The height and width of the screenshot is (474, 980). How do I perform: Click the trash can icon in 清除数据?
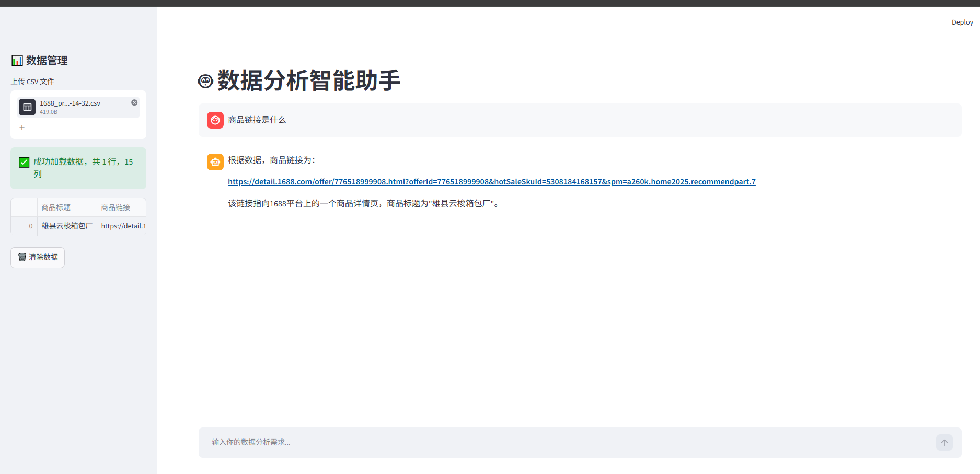coord(22,257)
